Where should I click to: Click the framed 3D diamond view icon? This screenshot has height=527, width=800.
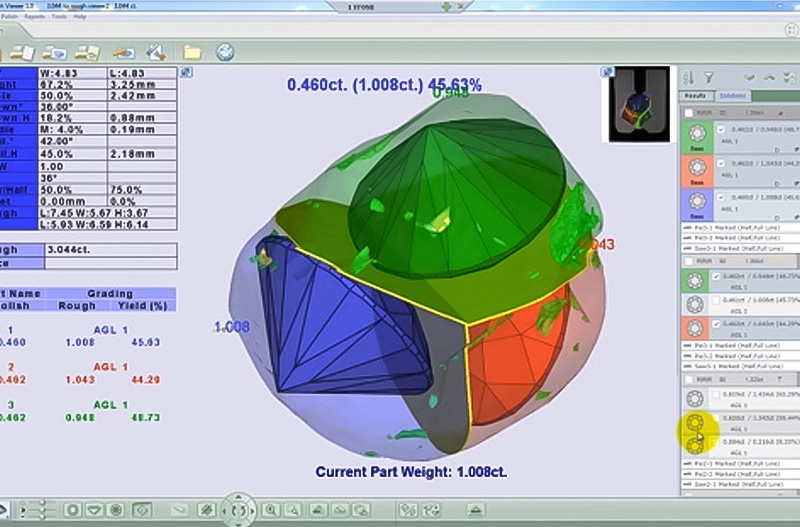142,510
